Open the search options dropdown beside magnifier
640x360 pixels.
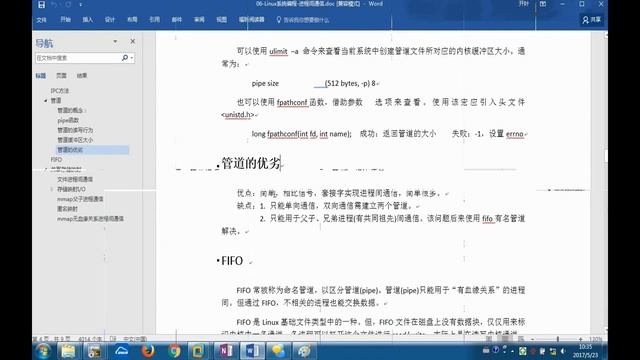tap(132, 58)
